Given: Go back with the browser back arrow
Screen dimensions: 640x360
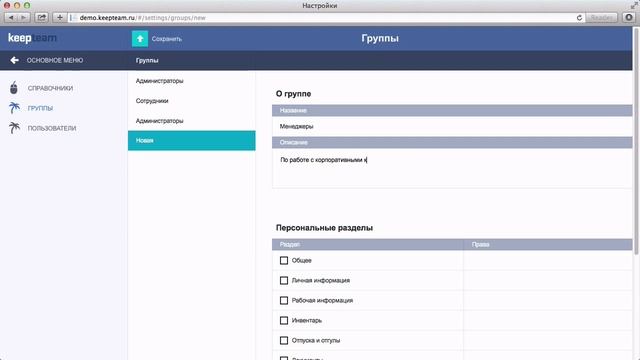Looking at the screenshot, I should click(11, 18).
